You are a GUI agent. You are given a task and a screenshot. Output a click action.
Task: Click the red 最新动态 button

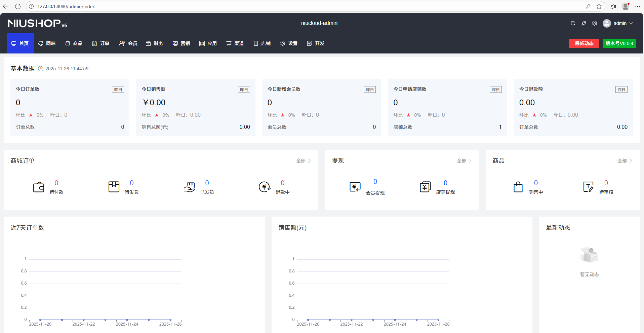tap(584, 43)
